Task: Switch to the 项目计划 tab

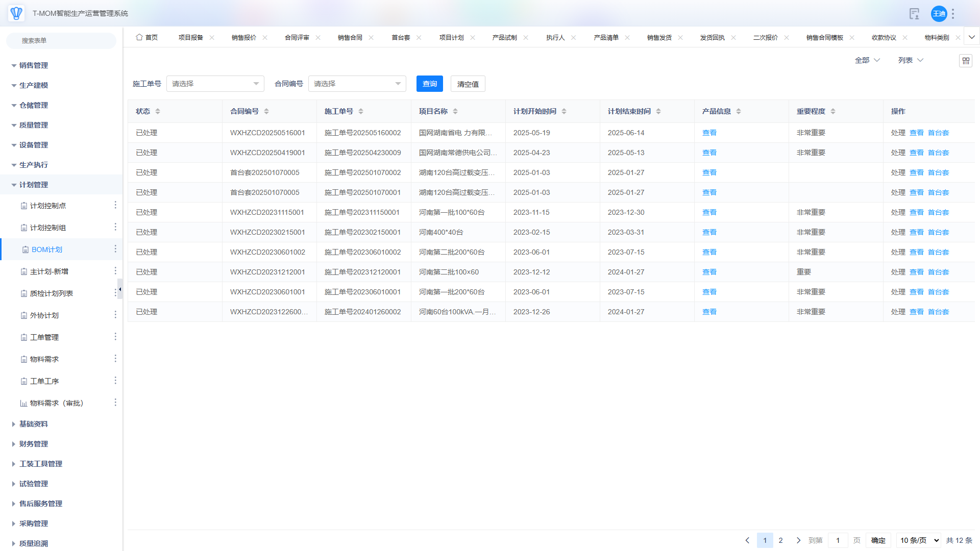Action: [x=451, y=38]
